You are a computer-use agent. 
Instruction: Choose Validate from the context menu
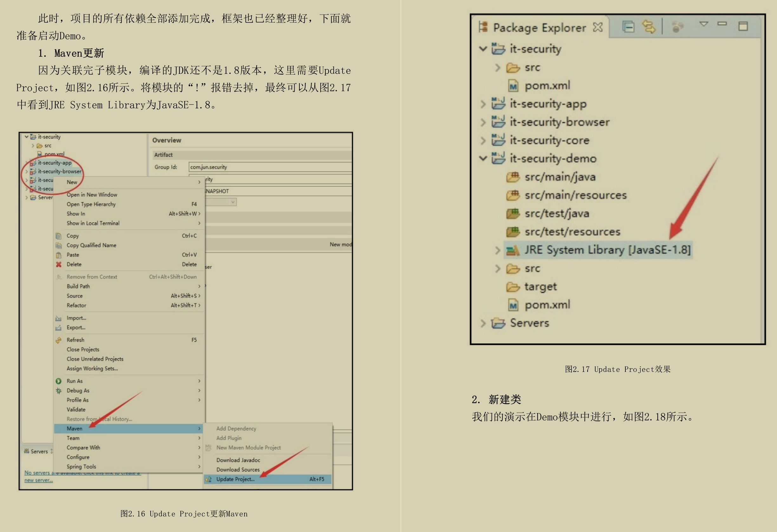[129, 410]
